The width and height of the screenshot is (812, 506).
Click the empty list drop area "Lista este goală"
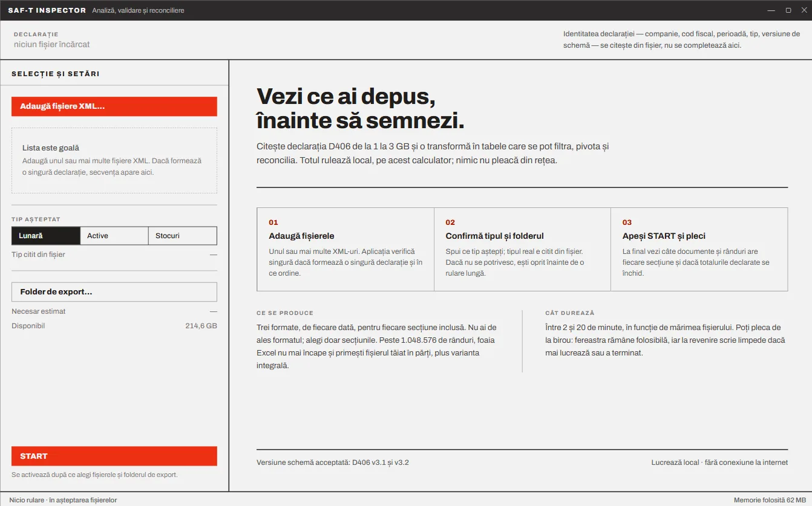pyautogui.click(x=114, y=160)
